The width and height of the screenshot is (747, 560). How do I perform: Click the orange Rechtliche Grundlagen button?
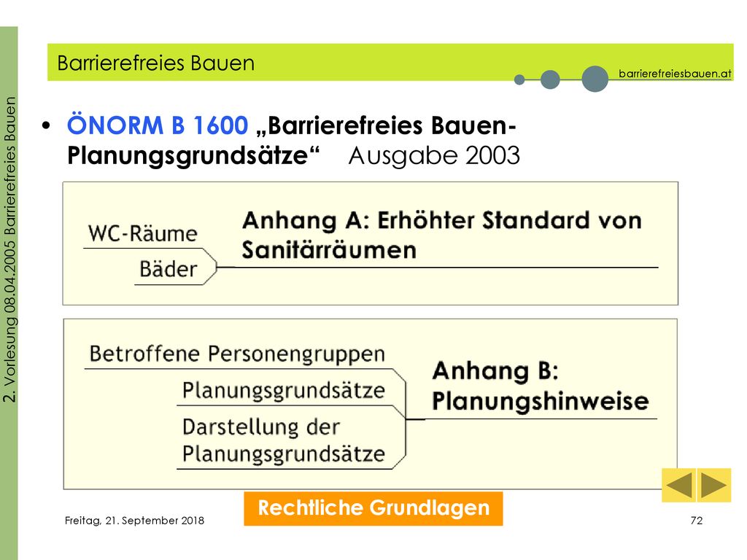point(373,508)
